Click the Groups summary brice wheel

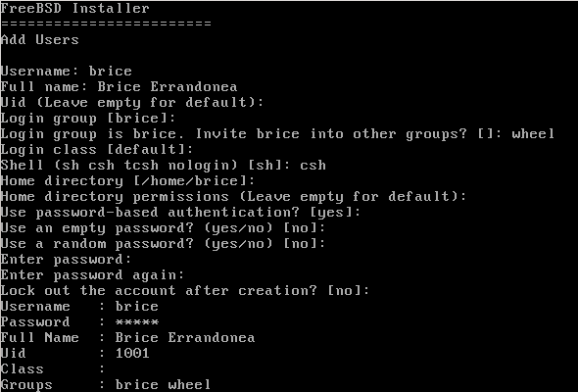[x=163, y=384]
